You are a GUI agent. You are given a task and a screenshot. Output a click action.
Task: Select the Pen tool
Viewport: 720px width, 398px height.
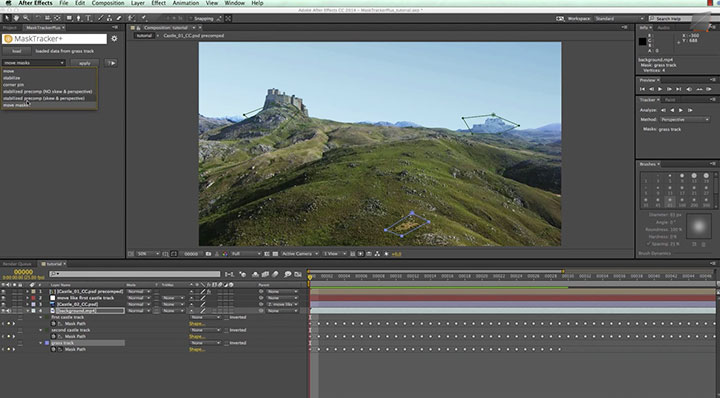tap(79, 18)
